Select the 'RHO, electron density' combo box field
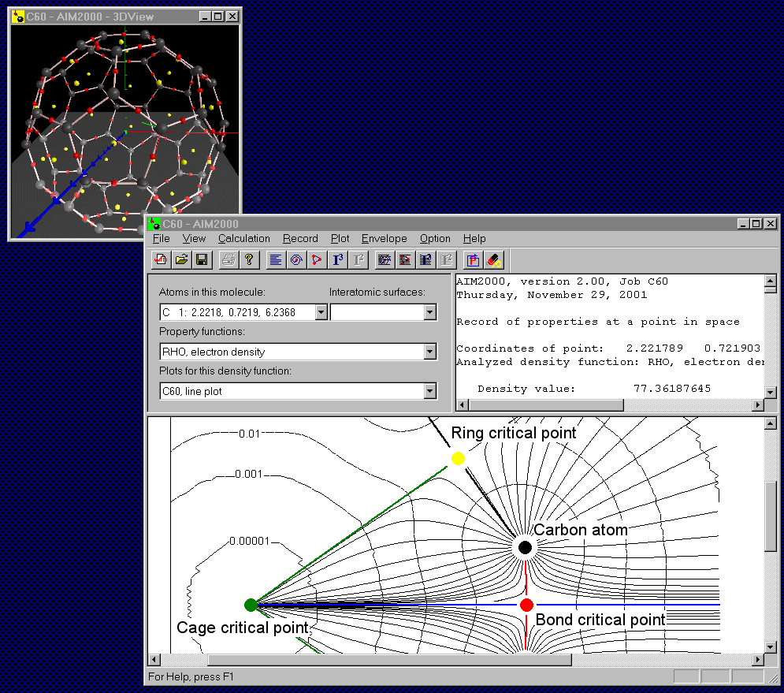 click(x=298, y=352)
